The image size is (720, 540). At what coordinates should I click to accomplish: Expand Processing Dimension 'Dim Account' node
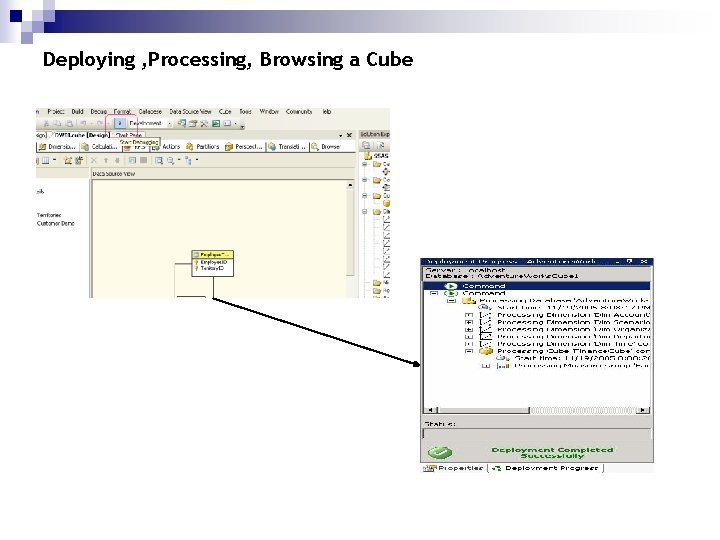pos(468,315)
